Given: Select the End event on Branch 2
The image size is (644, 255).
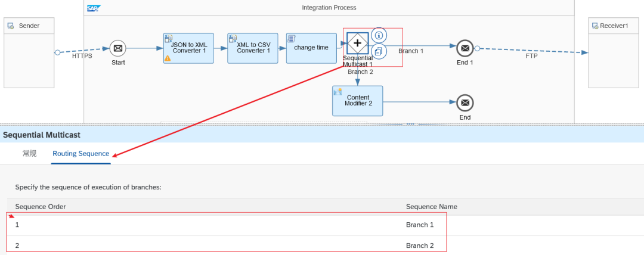Looking at the screenshot, I should tap(465, 103).
